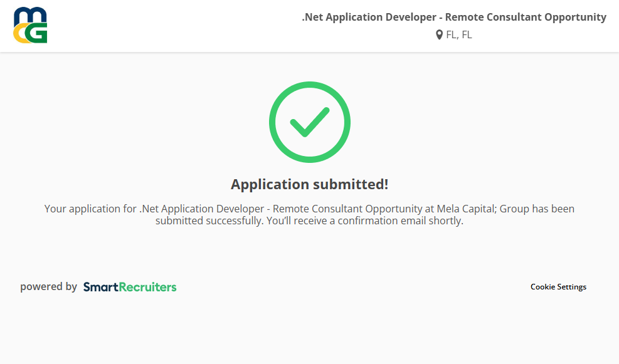Click the green "G" in the logo
The width and height of the screenshot is (619, 364).
point(38,34)
